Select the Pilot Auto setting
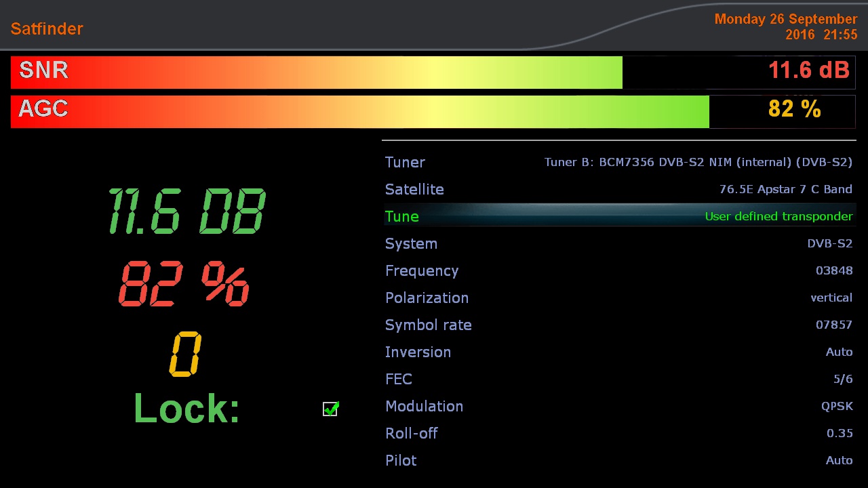Viewport: 868px width, 488px height. (x=838, y=460)
